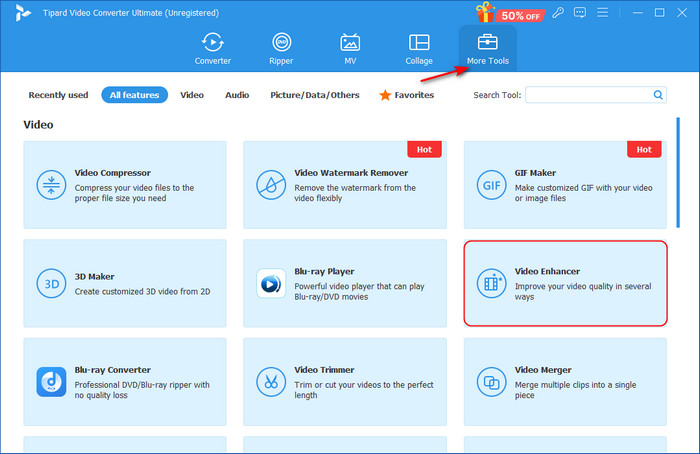Click "Professional DVD/Blu-ray ripper" description
The height and width of the screenshot is (454, 700).
142,390
